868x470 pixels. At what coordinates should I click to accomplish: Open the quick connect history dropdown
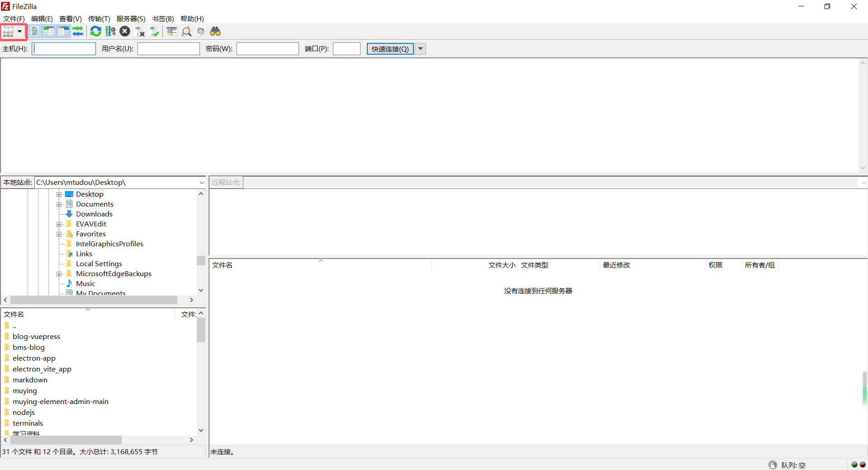(x=421, y=49)
